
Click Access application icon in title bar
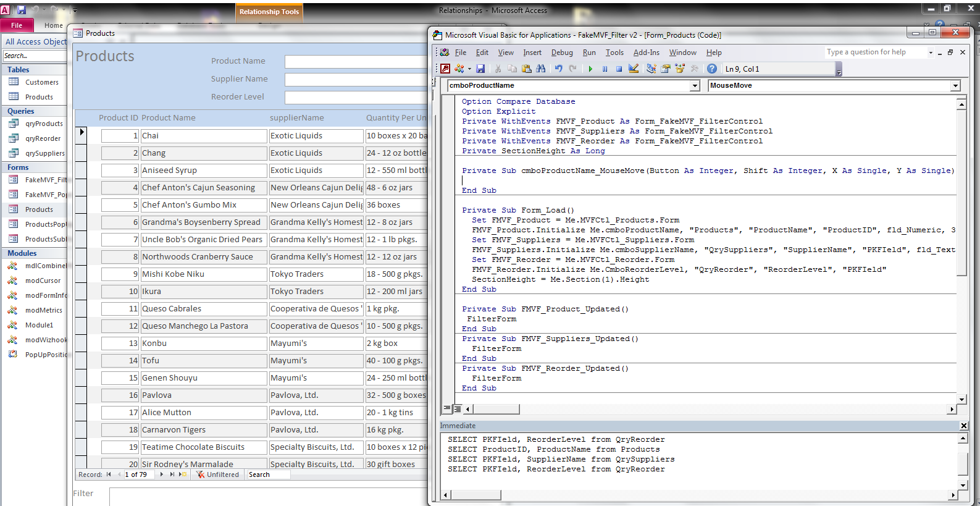pyautogui.click(x=6, y=10)
